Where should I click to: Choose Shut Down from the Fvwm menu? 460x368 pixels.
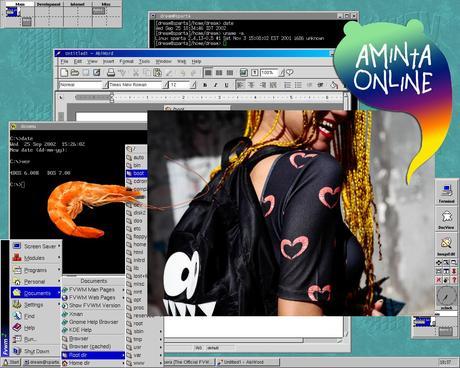tap(36, 351)
